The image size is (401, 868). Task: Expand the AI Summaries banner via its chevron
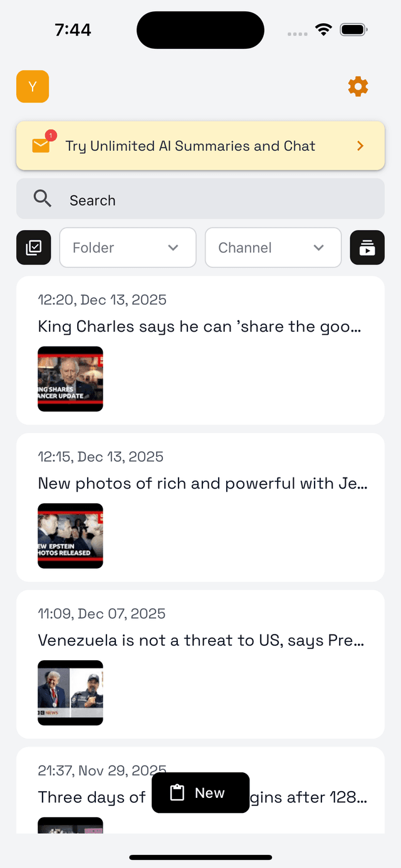(360, 145)
